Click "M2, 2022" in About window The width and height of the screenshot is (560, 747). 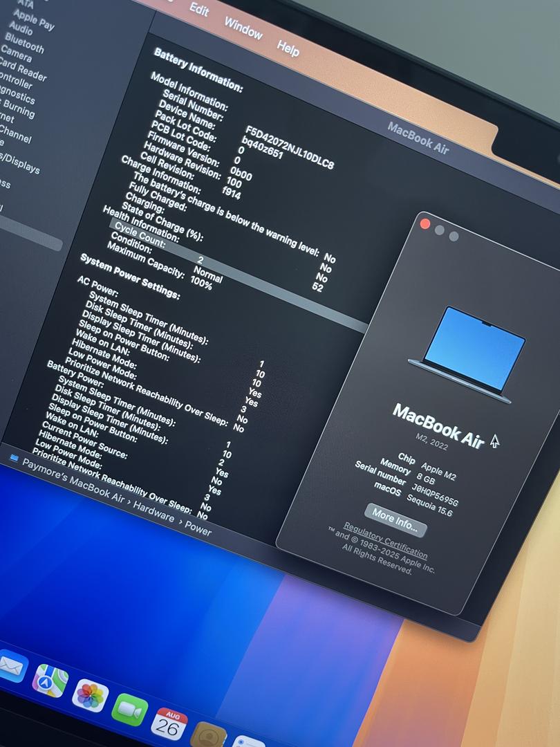432,442
